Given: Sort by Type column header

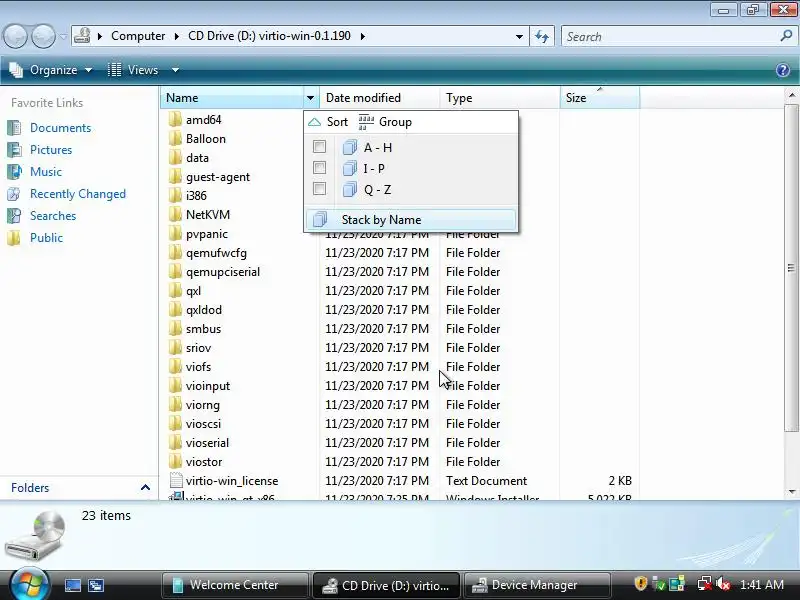Looking at the screenshot, I should pyautogui.click(x=499, y=97).
